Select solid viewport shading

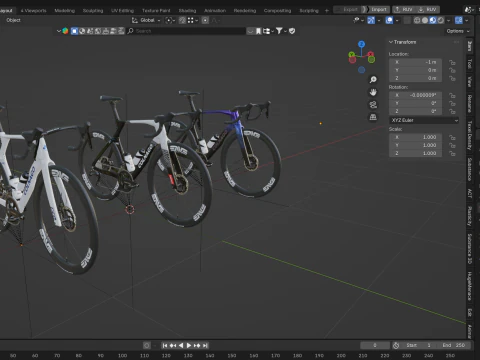(x=425, y=20)
